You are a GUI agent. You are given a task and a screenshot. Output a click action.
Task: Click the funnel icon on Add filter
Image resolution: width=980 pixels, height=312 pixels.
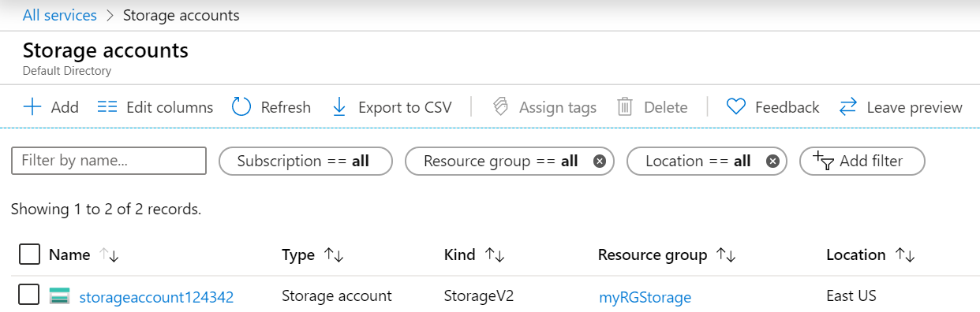pos(823,162)
